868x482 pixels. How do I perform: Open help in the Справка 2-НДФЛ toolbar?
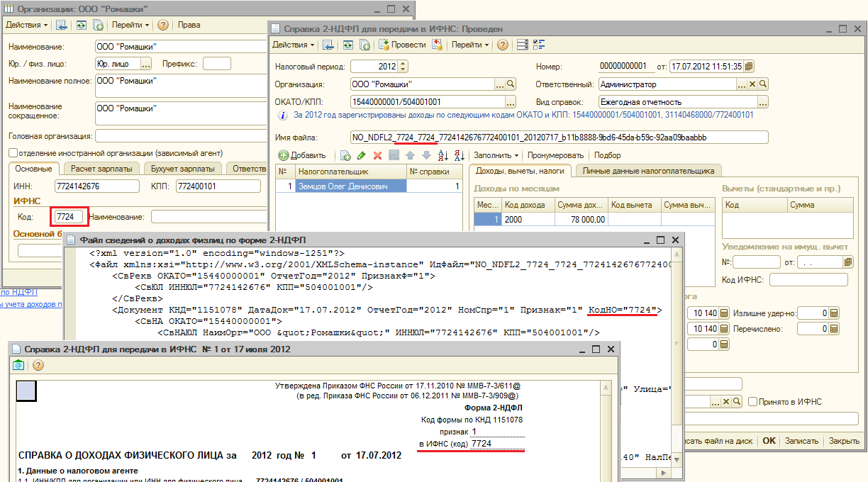[503, 45]
